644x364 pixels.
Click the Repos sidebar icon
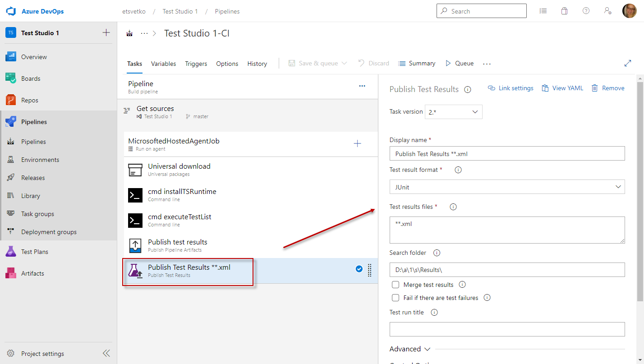pyautogui.click(x=11, y=100)
